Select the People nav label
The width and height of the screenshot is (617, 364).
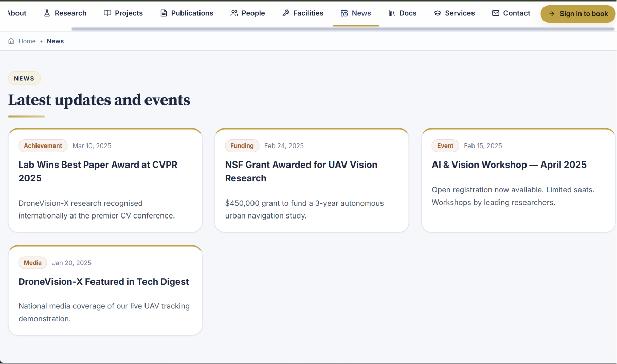point(253,13)
